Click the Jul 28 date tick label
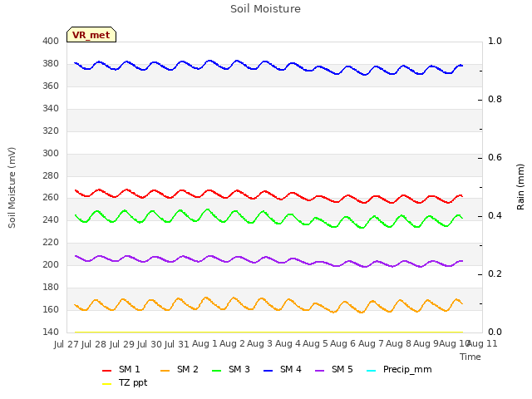 94,344
